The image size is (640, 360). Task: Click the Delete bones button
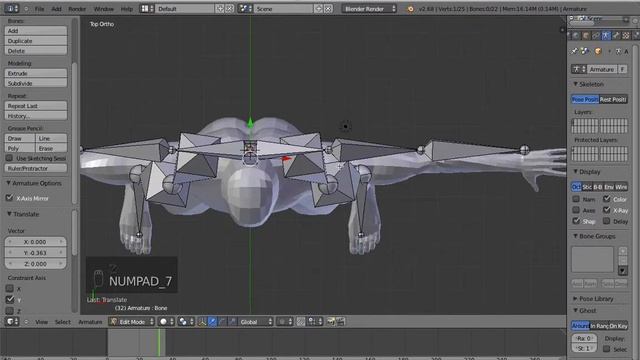(36, 51)
